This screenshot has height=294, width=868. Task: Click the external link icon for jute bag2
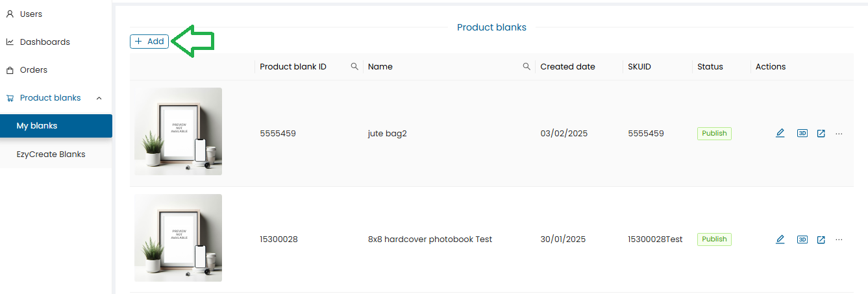tap(821, 133)
